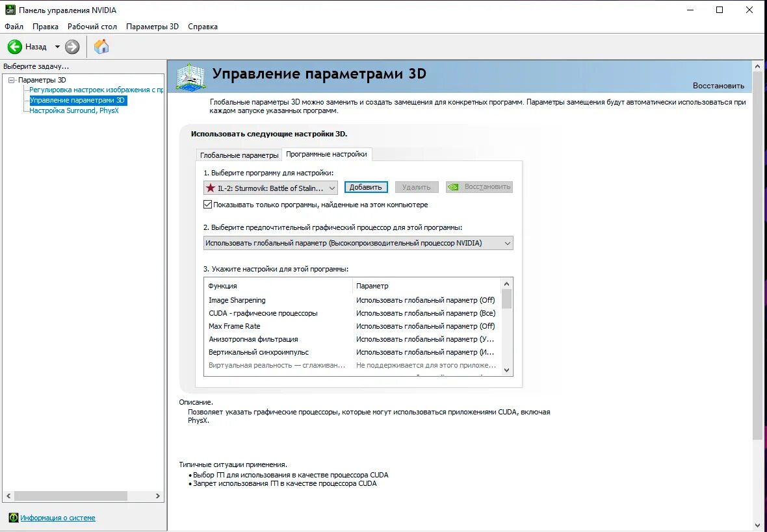Select the Вертикальный синхроимпульс row
Screen dimensions: 767x532
coord(352,352)
